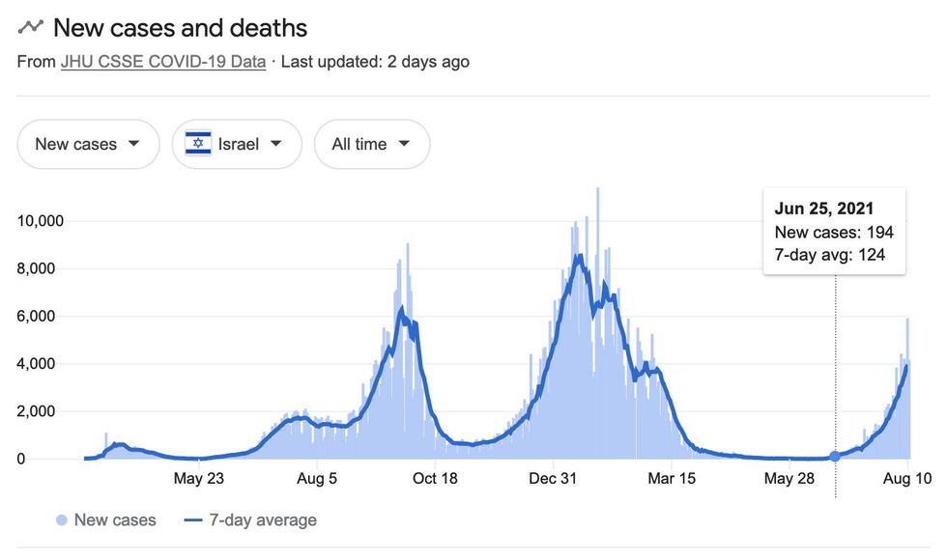Click the 7-day average legend line
The image size is (947, 560).
191,520
